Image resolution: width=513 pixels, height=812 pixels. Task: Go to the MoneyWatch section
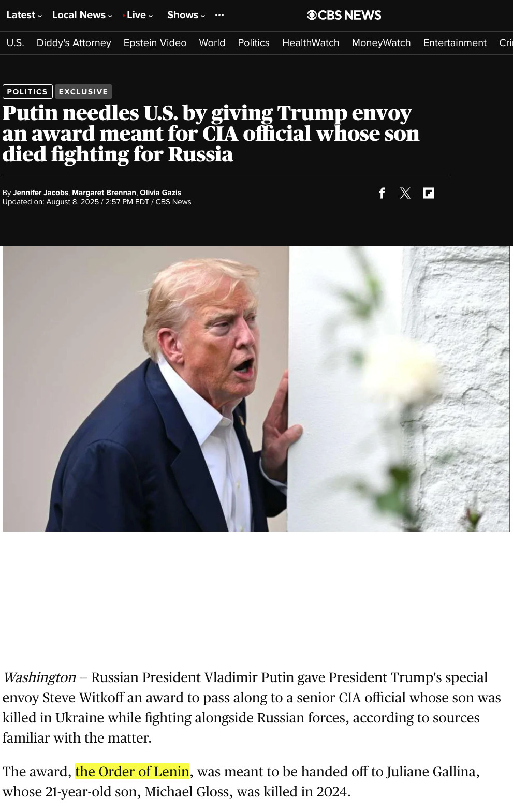[x=381, y=43]
